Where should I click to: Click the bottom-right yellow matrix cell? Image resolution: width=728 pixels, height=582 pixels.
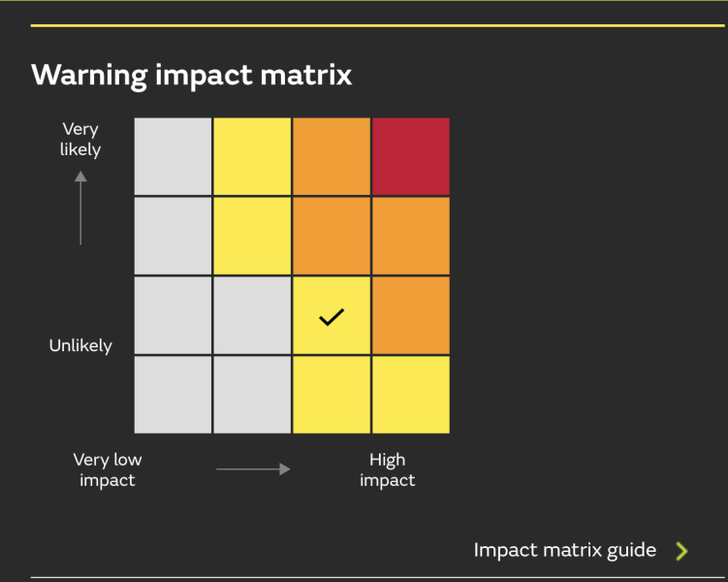tap(410, 395)
